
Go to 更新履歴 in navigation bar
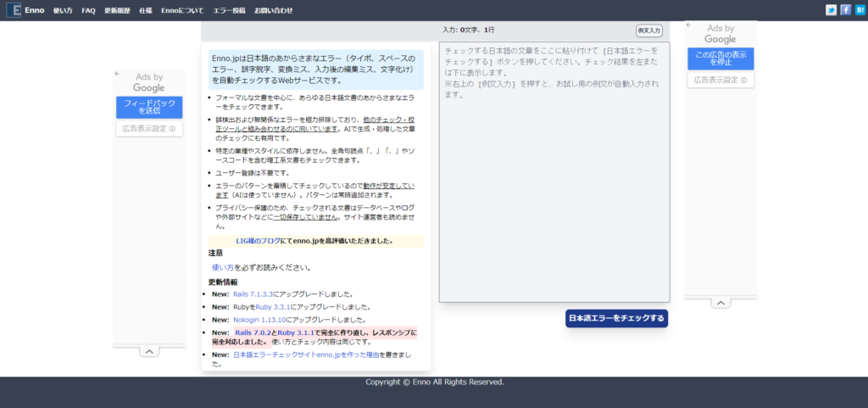116,10
